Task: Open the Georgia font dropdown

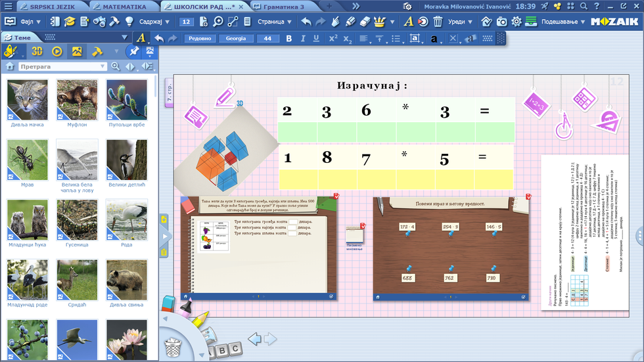Action: pyautogui.click(x=236, y=38)
